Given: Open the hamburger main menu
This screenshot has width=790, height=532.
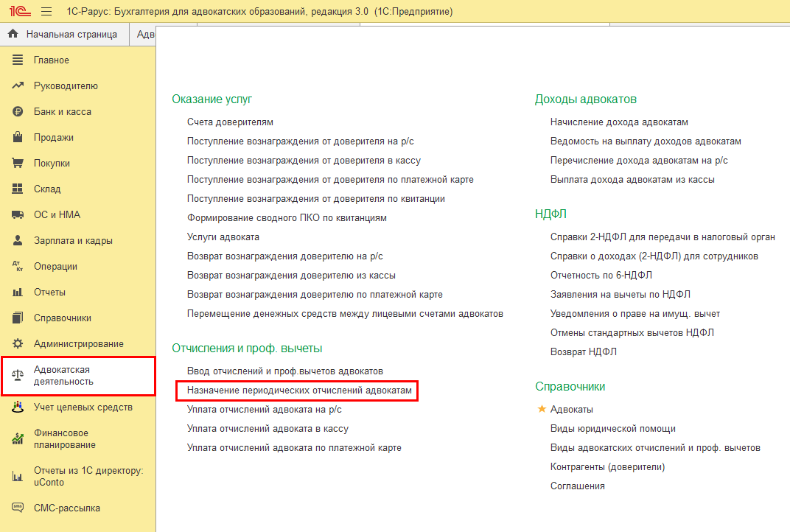Looking at the screenshot, I should click(46, 12).
